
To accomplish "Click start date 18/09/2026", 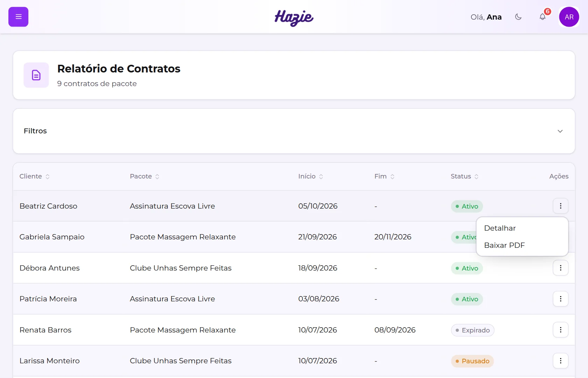I will click(x=318, y=268).
